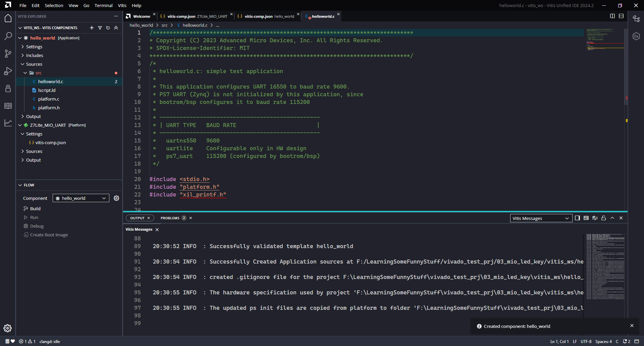Screen dimensions: 644x346
Task: Toggle the output panel side layout icon
Action: (x=577, y=218)
